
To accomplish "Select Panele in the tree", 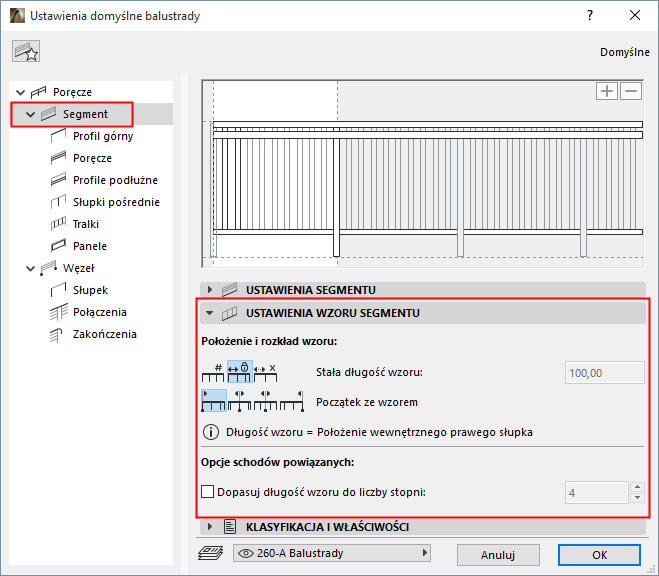I will tap(90, 246).
